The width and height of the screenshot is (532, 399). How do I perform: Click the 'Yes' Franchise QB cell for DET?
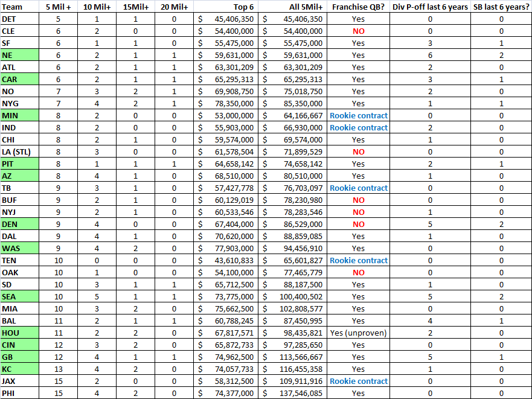358,19
